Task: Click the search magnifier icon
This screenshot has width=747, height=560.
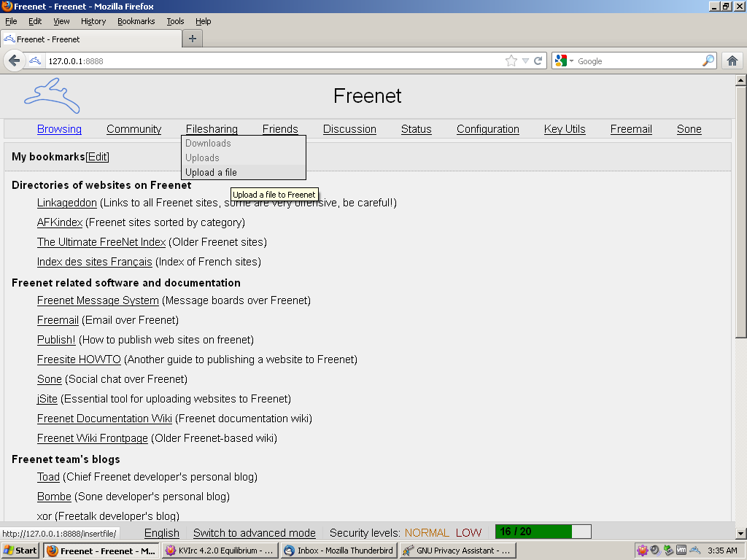Action: 708,61
